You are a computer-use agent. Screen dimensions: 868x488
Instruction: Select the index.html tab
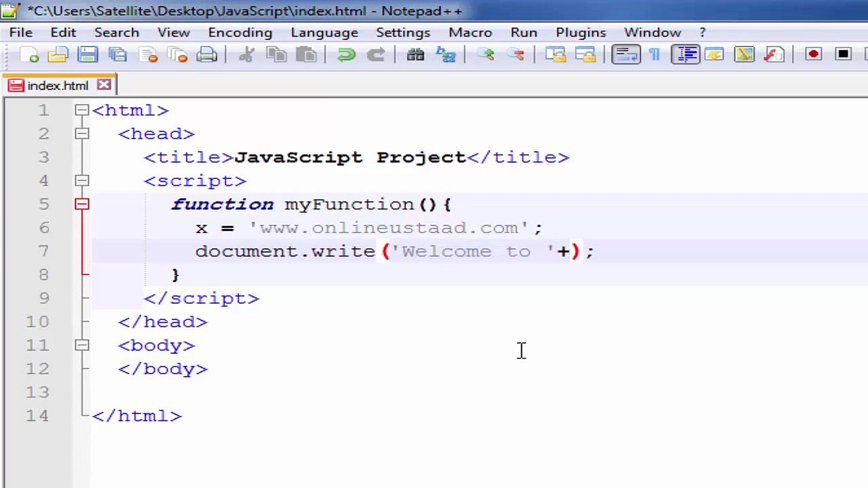(x=58, y=85)
